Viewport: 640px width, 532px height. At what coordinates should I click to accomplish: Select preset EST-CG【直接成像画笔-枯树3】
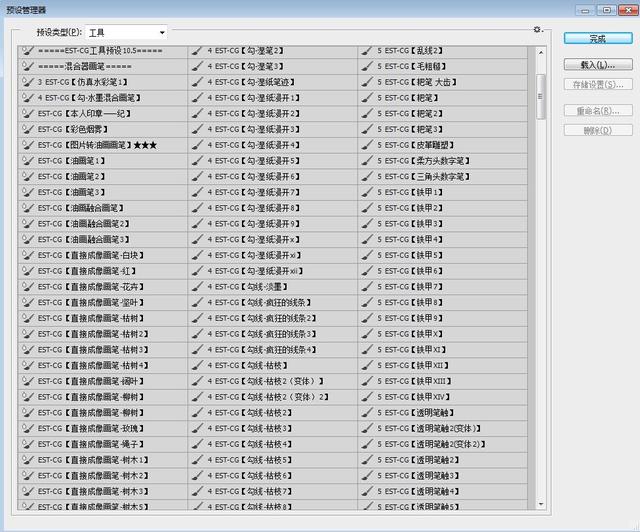point(103,349)
